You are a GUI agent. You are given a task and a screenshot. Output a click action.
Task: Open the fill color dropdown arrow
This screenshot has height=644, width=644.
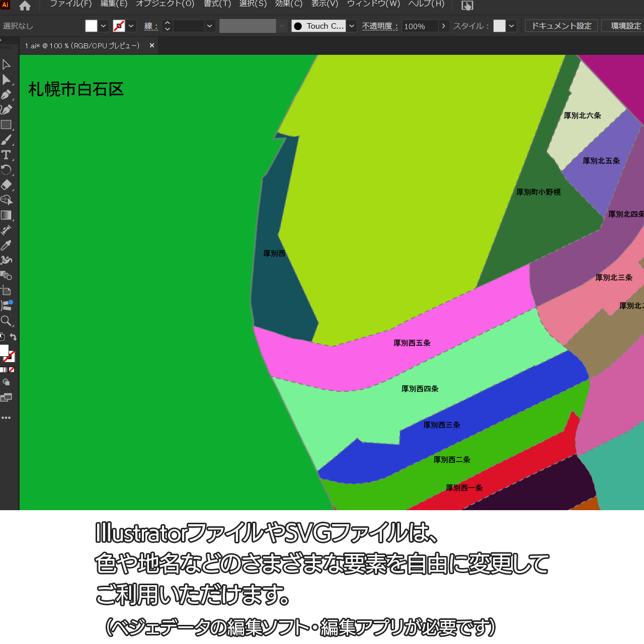pos(104,26)
